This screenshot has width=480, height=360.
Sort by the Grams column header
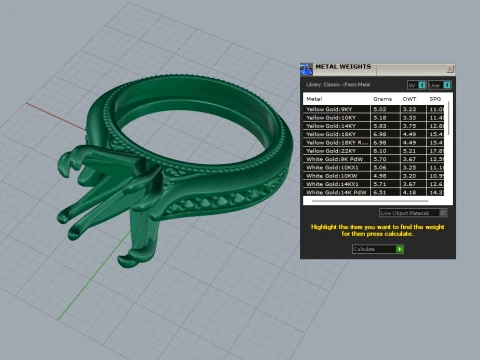tap(382, 99)
